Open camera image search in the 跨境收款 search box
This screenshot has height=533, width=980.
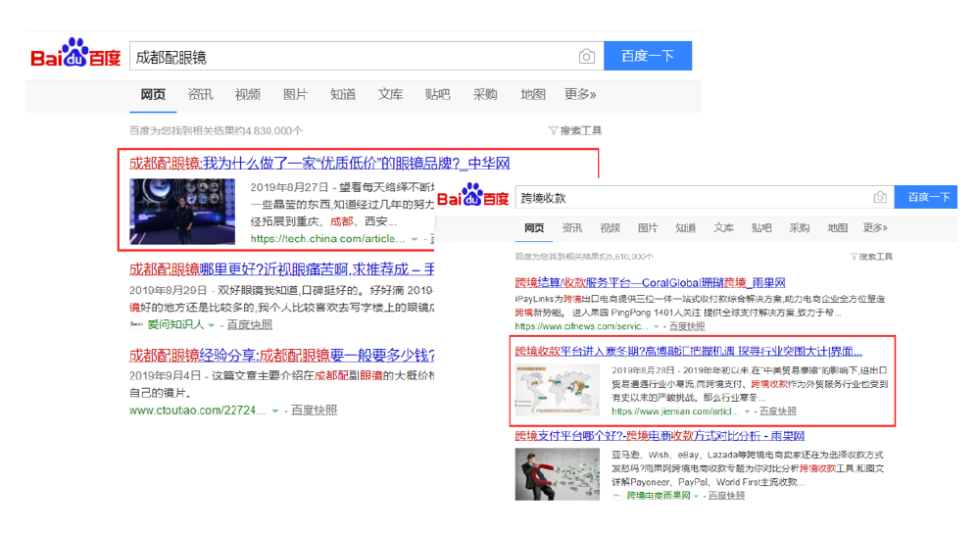879,198
